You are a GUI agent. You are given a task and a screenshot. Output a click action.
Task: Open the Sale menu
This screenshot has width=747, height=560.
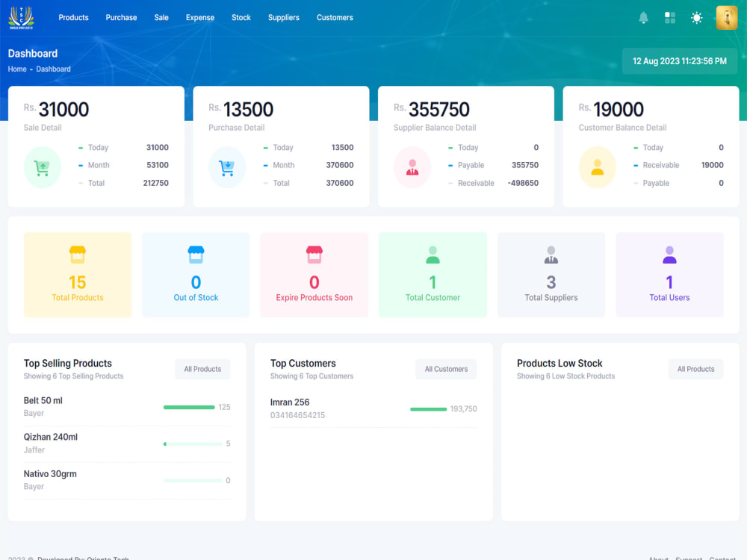pyautogui.click(x=161, y=18)
